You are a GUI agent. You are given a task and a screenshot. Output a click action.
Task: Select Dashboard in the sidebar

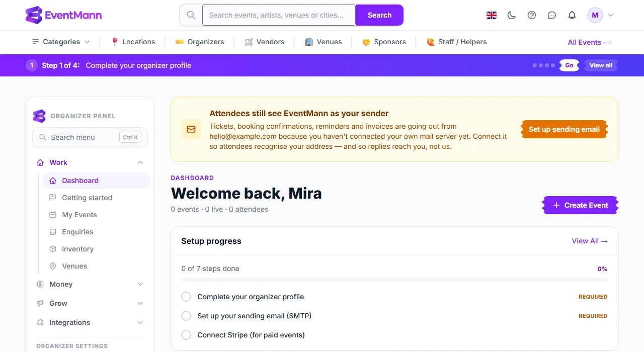click(x=96, y=181)
